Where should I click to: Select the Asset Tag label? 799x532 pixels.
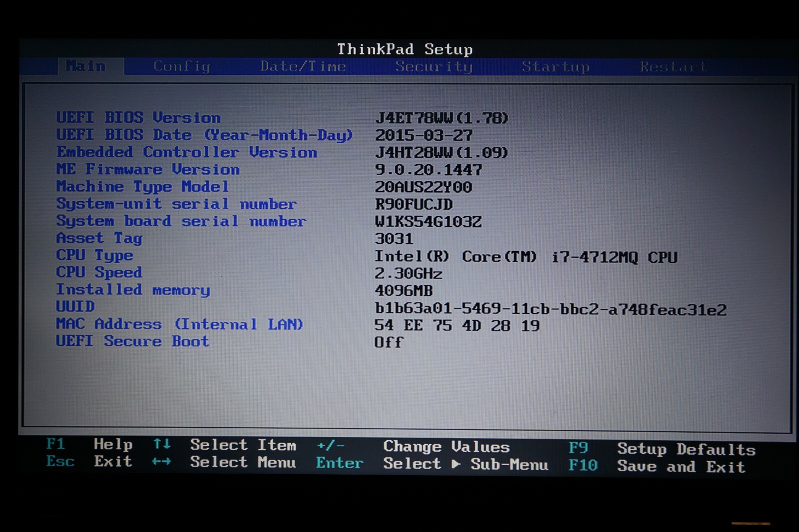click(99, 238)
